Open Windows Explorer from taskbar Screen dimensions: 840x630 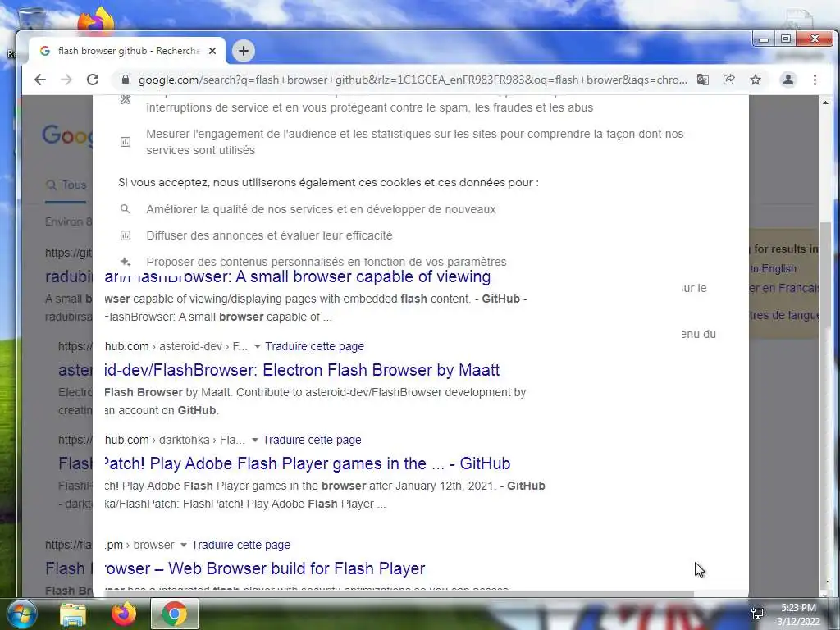[73, 614]
